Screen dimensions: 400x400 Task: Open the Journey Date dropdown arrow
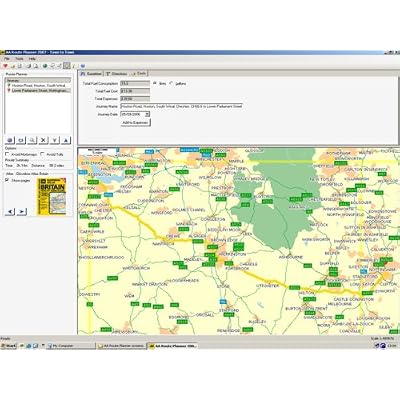147,114
